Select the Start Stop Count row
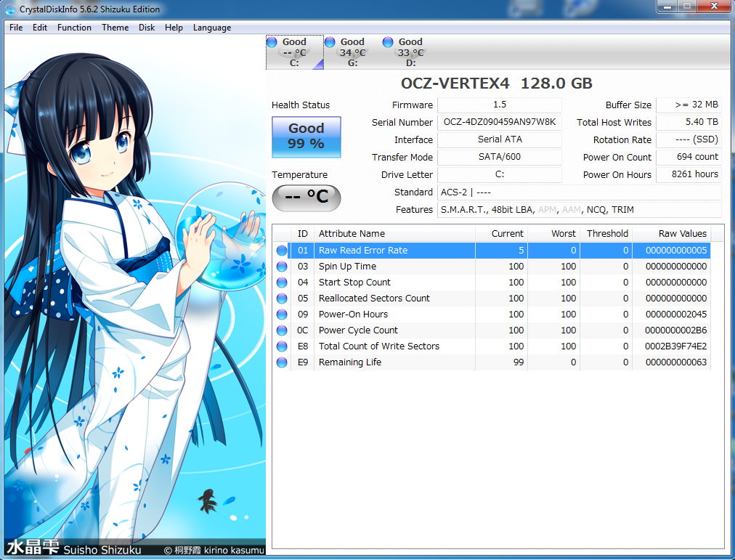735x560 pixels. point(492,283)
